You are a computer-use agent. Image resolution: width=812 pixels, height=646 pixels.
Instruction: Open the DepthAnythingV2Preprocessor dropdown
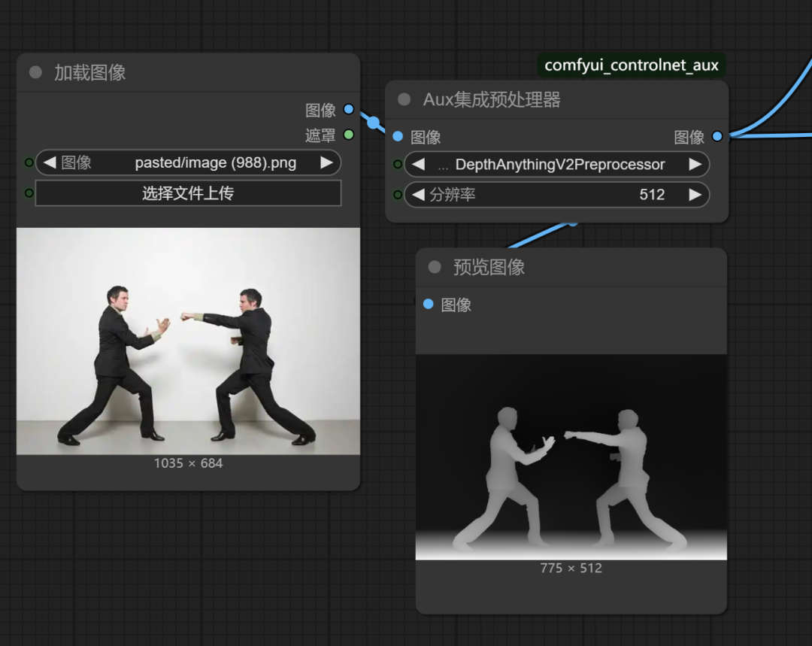click(556, 164)
